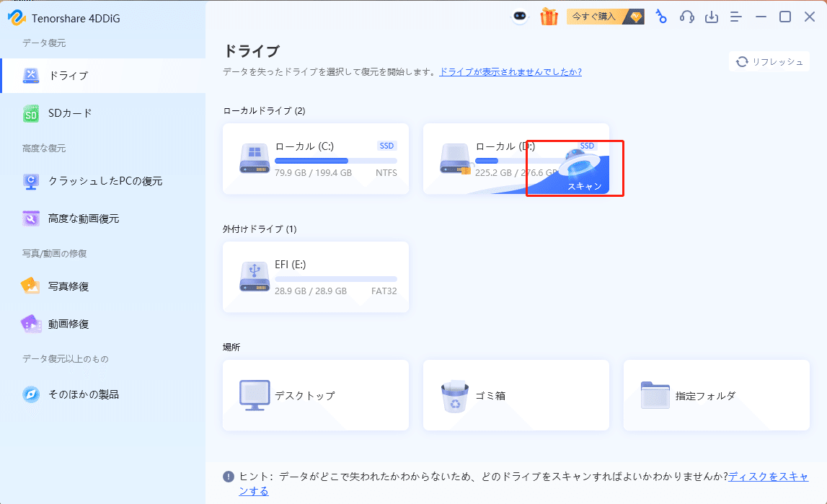Click the Tenorshare 4DDiG logo icon
827x504 pixels.
click(x=17, y=17)
